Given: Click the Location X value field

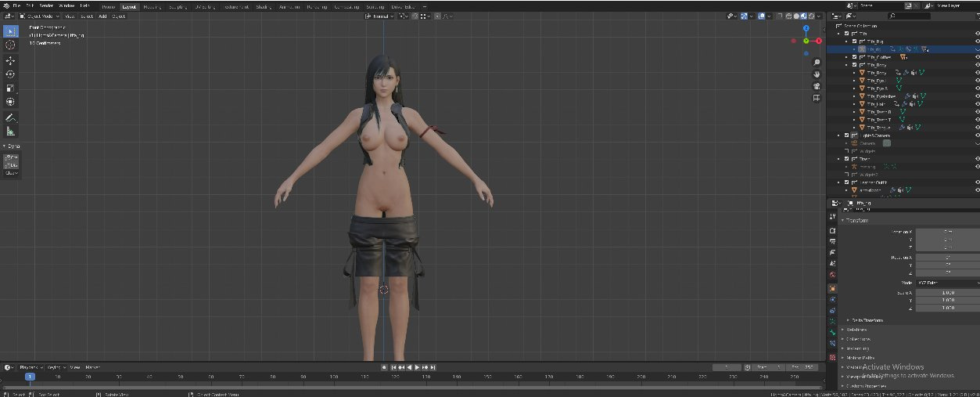Looking at the screenshot, I should tap(948, 232).
